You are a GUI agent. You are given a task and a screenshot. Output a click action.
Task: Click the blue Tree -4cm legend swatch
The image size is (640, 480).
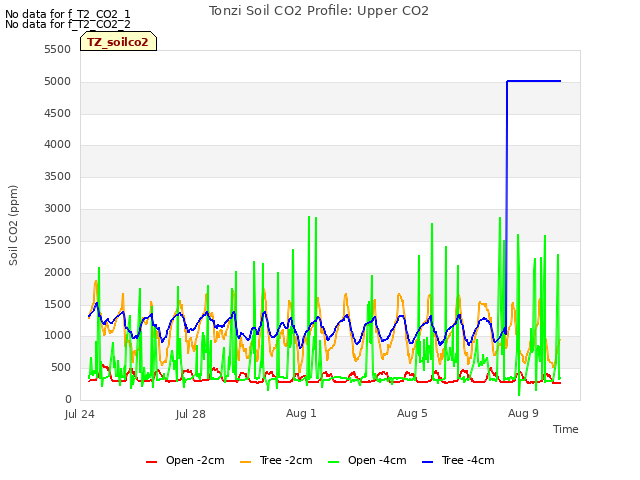point(427,462)
